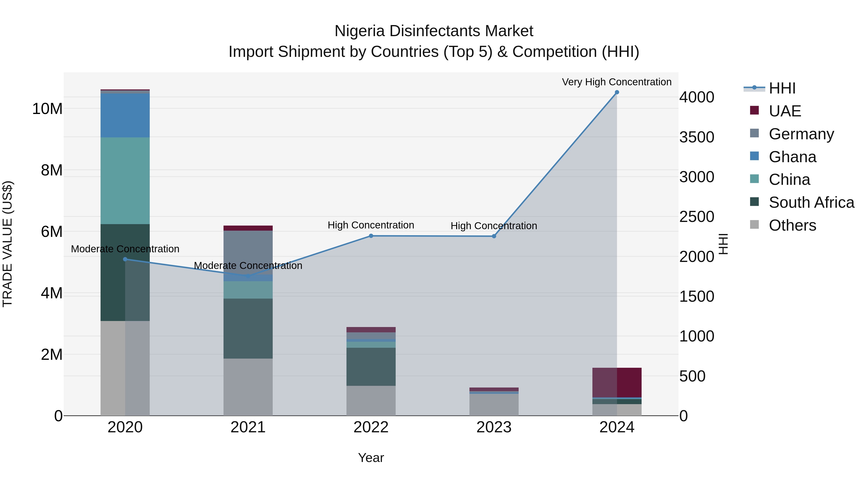
Task: Select the 2022 HHI data point
Action: 371,236
